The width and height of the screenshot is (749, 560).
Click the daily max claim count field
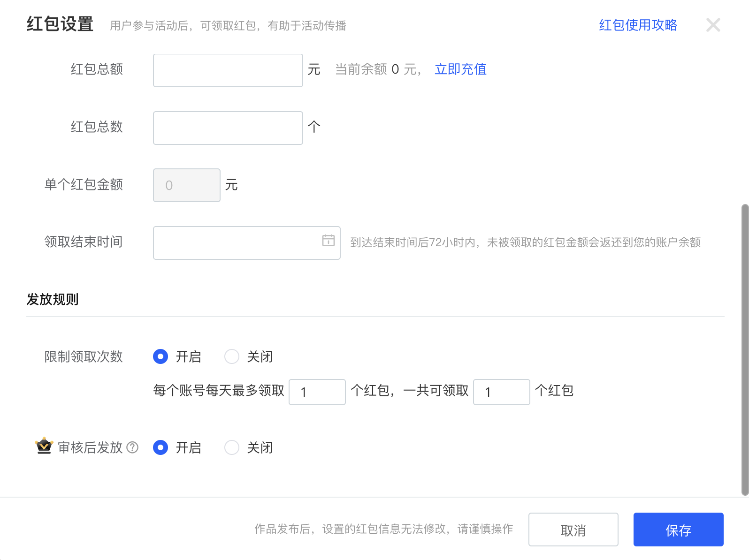pos(317,392)
